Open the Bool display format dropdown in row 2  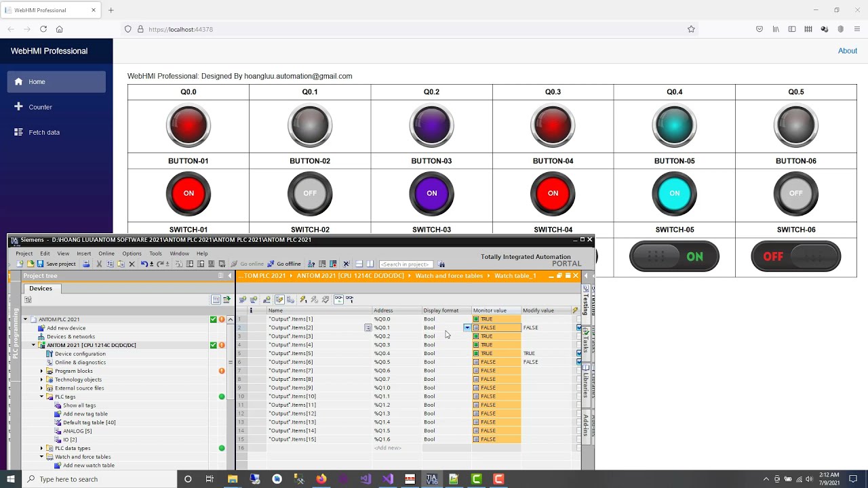[467, 327]
